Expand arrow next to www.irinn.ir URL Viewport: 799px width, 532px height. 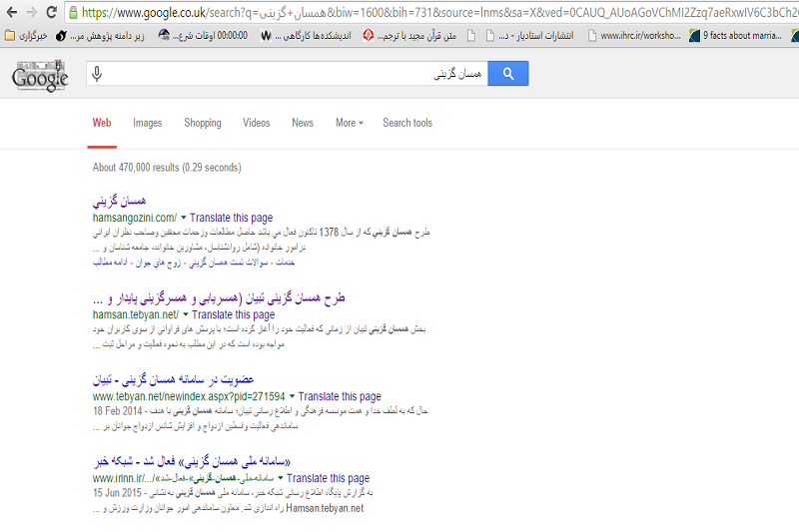281,478
